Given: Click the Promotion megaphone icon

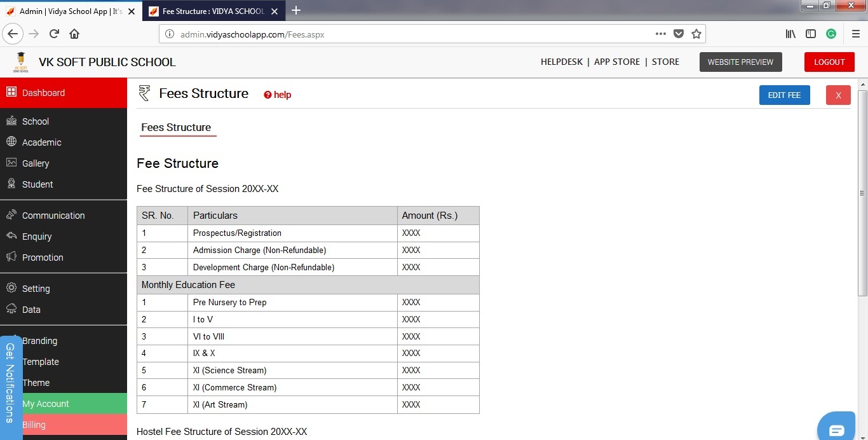Looking at the screenshot, I should click(11, 257).
